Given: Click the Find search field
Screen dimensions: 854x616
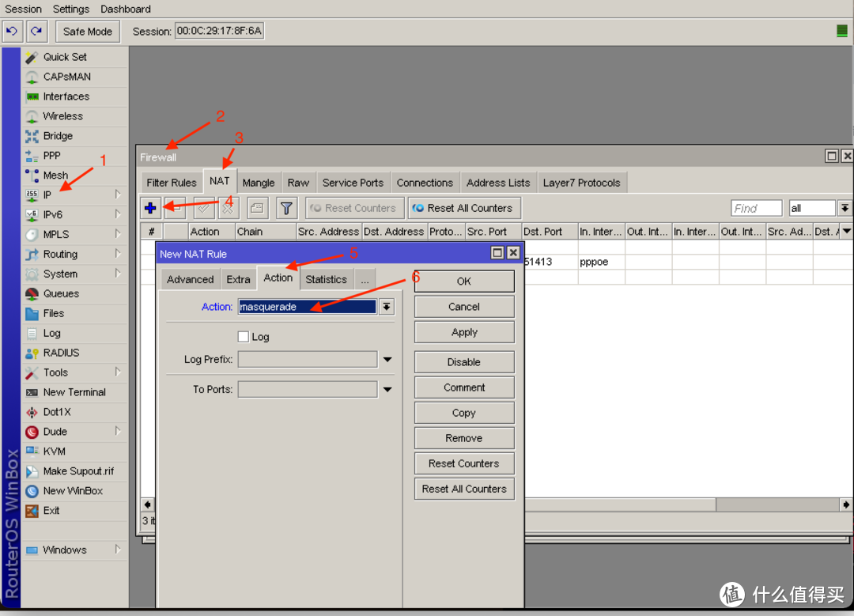Looking at the screenshot, I should [757, 208].
